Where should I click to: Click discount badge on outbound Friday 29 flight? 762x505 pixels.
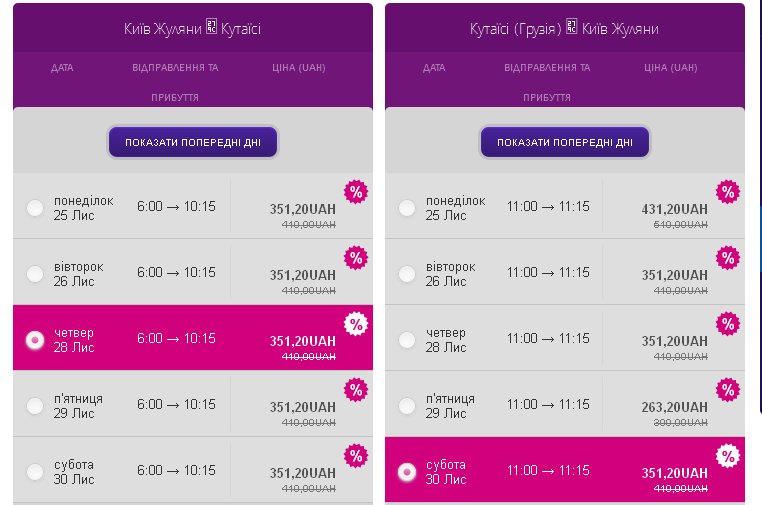pos(356,390)
